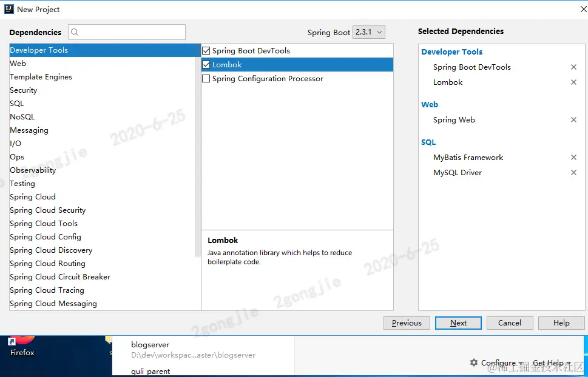This screenshot has width=588, height=377.
Task: Uncheck the Lombok checkbox
Action: click(206, 64)
